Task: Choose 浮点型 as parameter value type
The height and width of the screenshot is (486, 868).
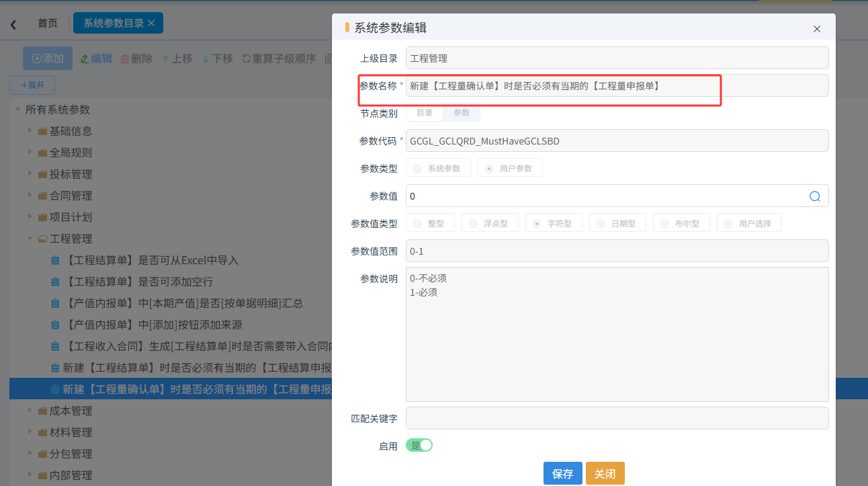Action: coord(490,223)
